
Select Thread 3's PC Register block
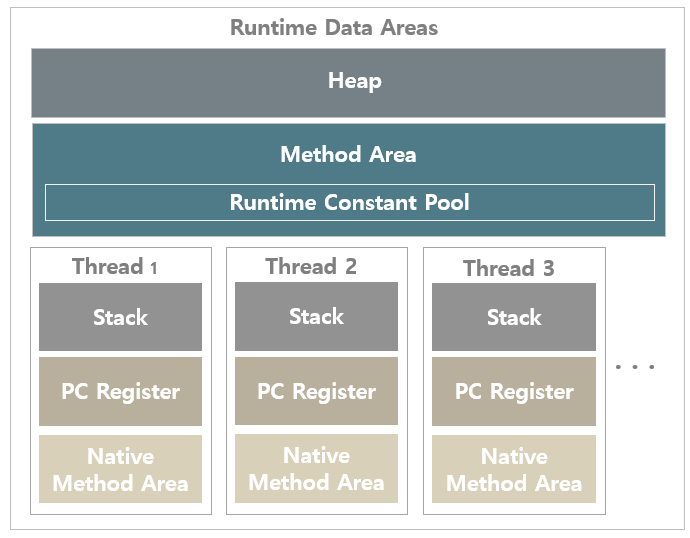point(514,391)
